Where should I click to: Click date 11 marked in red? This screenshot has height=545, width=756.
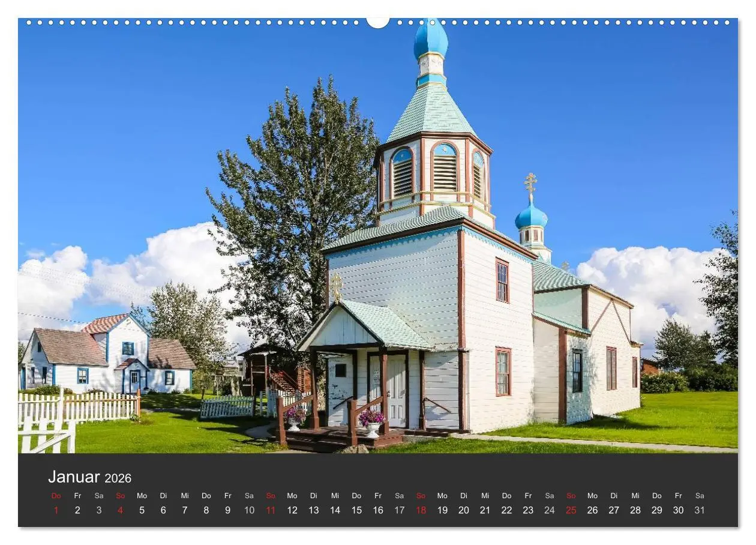271,510
